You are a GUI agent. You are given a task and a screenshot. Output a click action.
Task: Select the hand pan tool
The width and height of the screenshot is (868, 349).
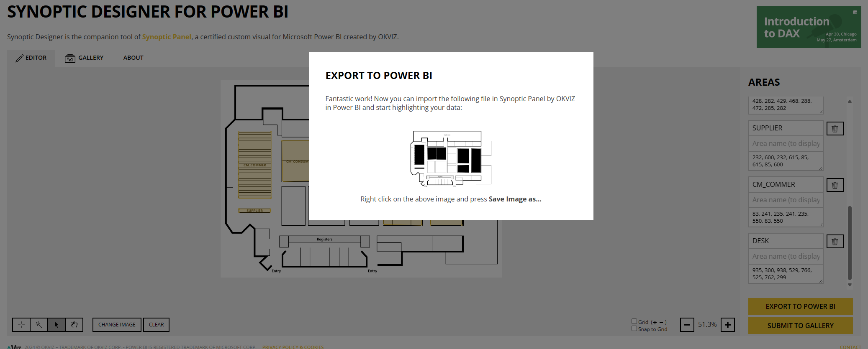(74, 325)
